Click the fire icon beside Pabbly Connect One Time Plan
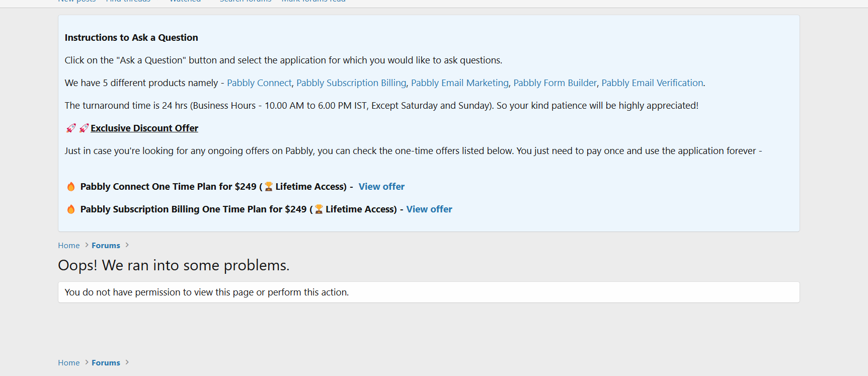The image size is (868, 376). (71, 187)
